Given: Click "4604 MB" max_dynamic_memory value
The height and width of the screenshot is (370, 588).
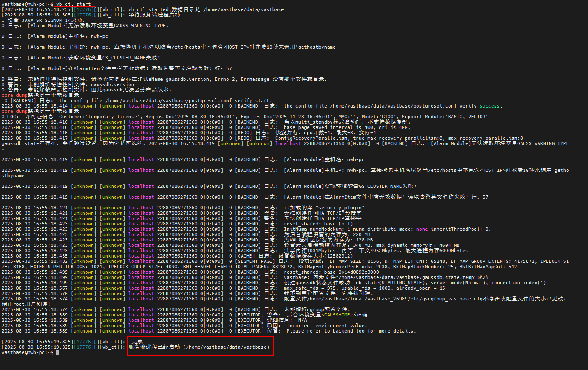Looking at the screenshot, I should point(449,245).
